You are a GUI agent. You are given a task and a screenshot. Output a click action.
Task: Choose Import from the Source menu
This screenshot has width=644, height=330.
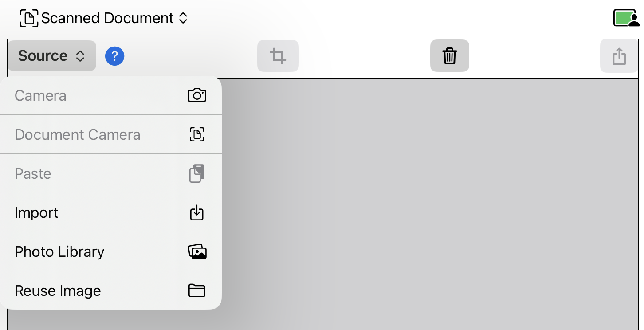pyautogui.click(x=111, y=212)
